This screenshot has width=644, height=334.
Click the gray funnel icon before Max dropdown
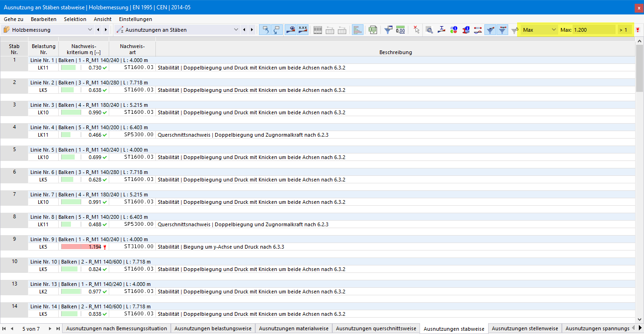click(x=514, y=30)
